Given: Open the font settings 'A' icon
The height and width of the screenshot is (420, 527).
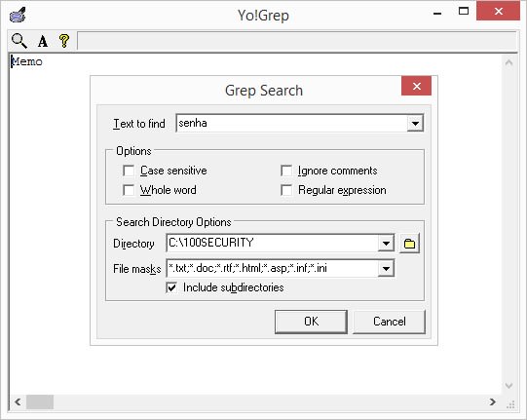Looking at the screenshot, I should [x=42, y=41].
